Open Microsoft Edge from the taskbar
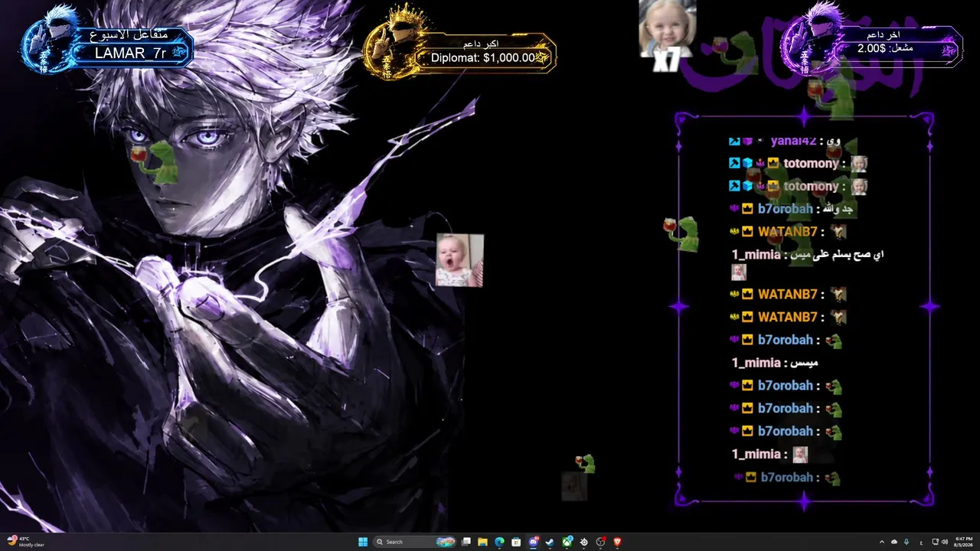 coord(499,542)
